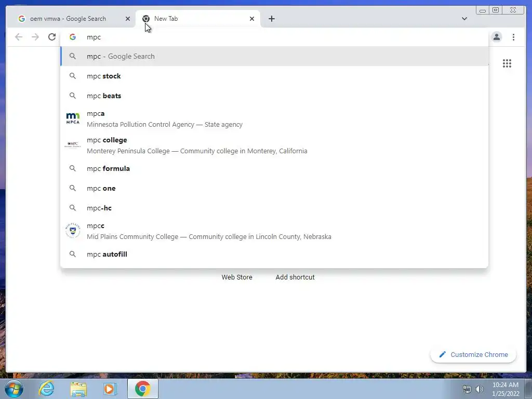Choose the mpc - Google Search suggestion
The height and width of the screenshot is (399, 532).
(274, 56)
